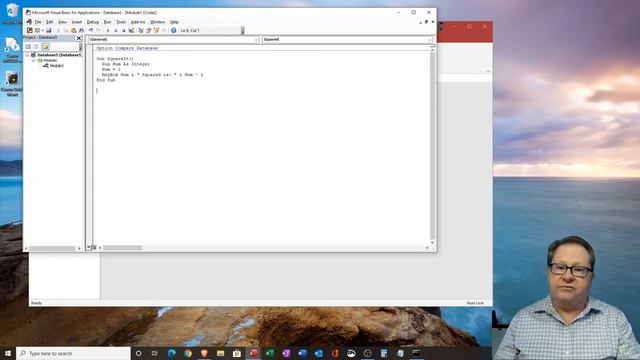This screenshot has width=640, height=360.
Task: Click the MsgBox code line
Action: 152,75
